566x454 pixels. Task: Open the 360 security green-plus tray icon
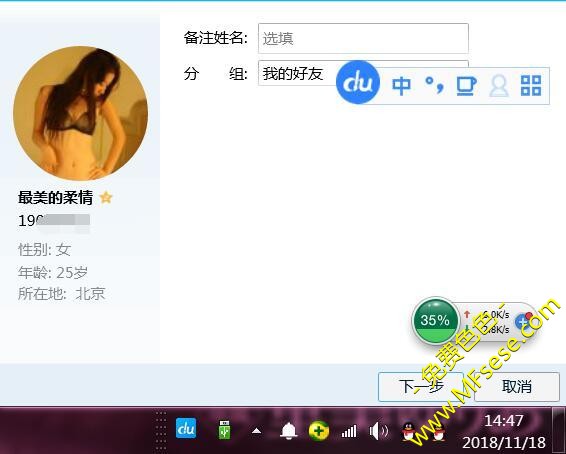(x=319, y=431)
